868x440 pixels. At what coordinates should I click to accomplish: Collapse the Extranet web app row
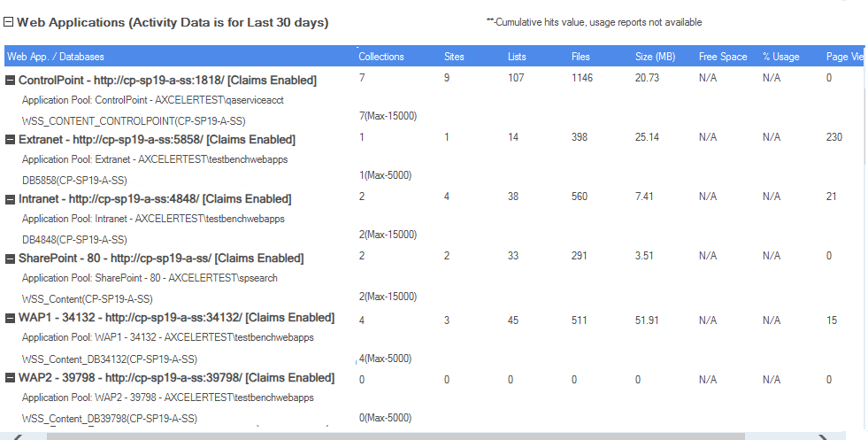pos(11,140)
